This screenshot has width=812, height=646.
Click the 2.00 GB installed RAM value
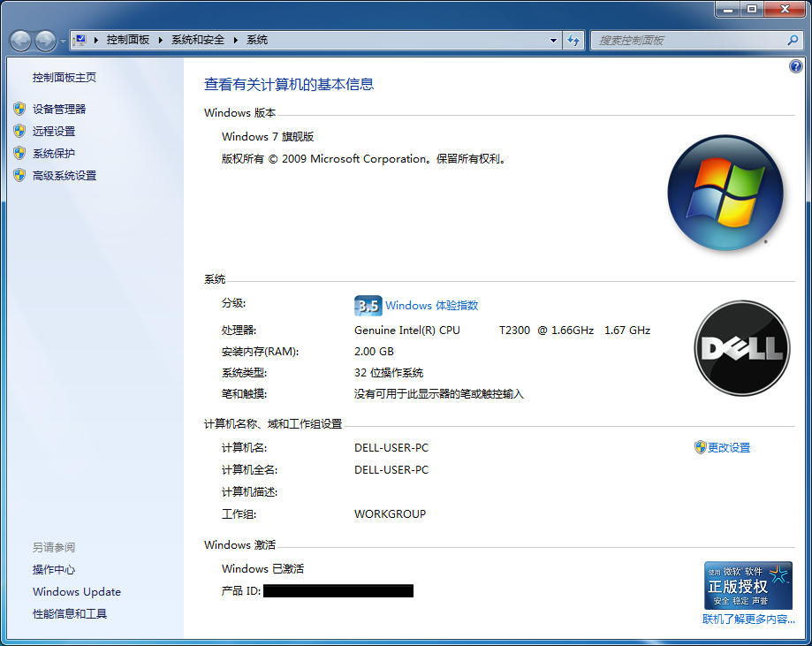click(x=374, y=351)
